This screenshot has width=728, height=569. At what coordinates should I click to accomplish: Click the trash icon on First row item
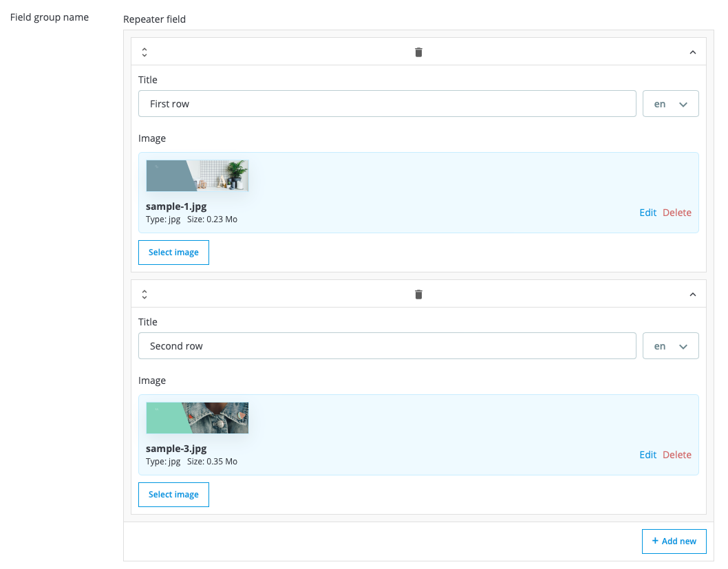(418, 52)
